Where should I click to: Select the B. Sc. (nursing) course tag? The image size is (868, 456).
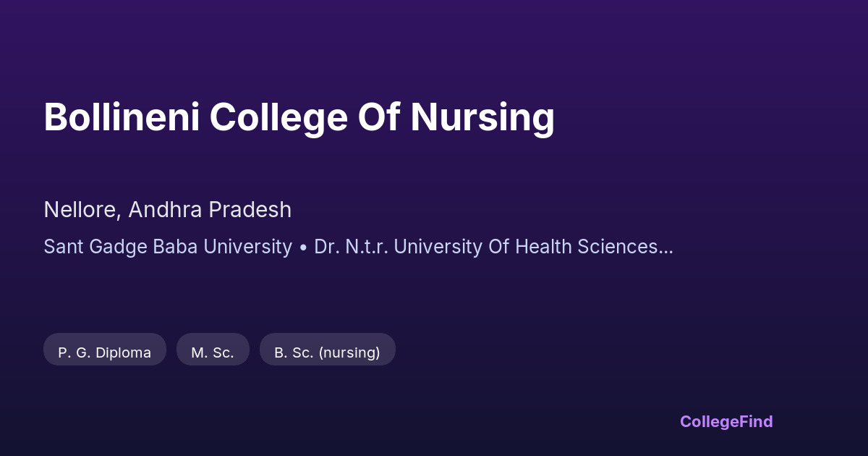point(327,352)
